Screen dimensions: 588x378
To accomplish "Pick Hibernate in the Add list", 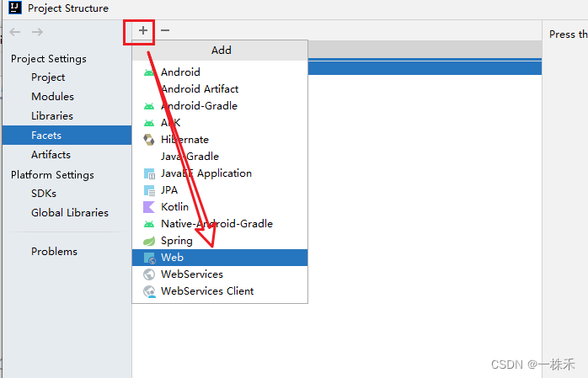I will click(x=220, y=140).
